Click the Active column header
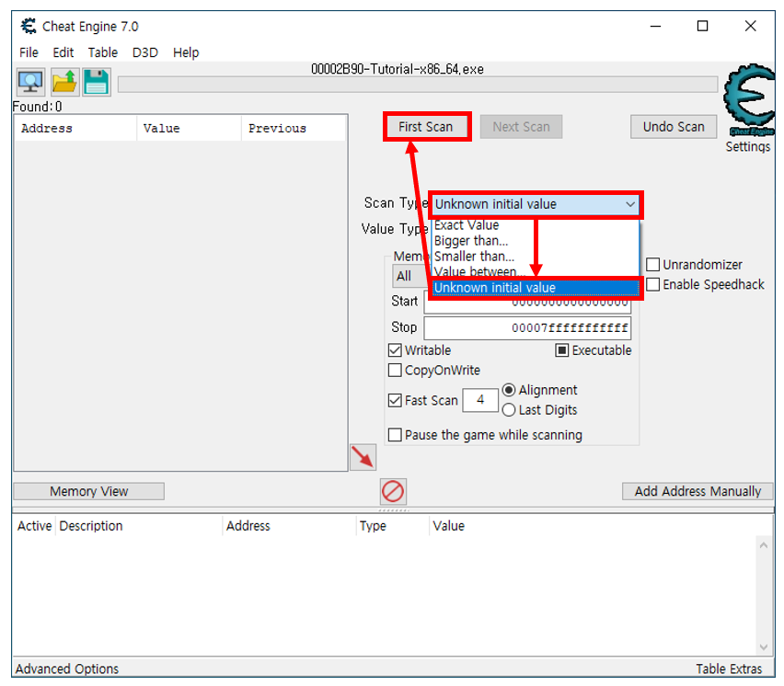This screenshot has width=784, height=686. 34,526
